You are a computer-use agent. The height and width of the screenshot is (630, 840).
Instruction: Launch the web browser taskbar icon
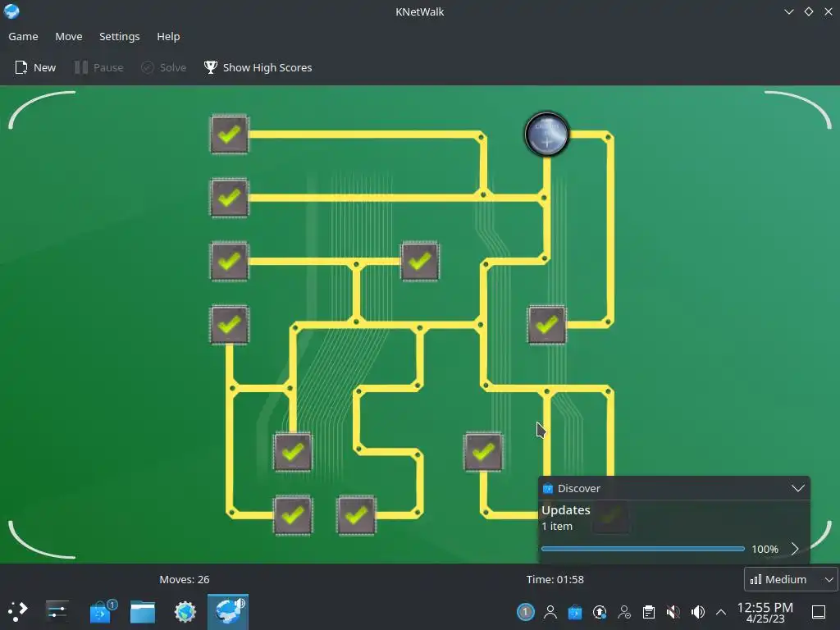tap(185, 612)
